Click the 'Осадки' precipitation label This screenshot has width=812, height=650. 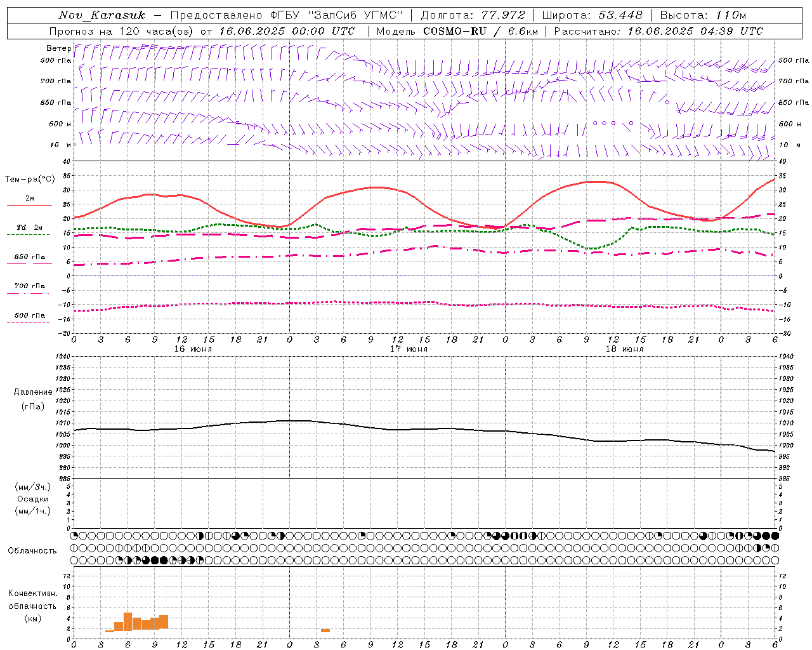point(33,499)
